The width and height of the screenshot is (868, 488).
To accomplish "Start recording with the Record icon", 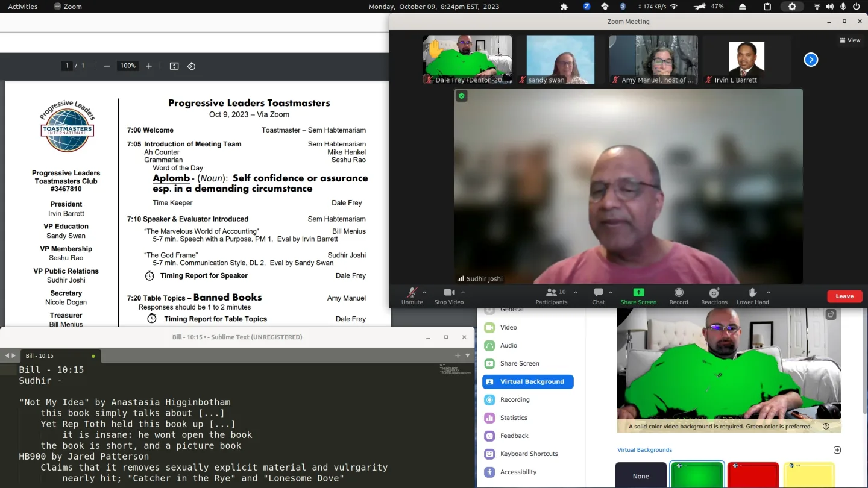I will coord(679,292).
